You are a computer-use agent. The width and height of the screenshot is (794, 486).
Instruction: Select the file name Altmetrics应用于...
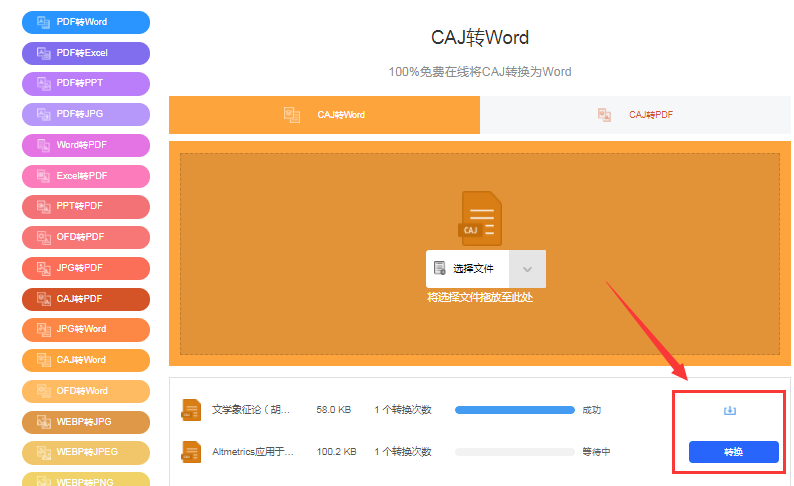click(x=253, y=452)
